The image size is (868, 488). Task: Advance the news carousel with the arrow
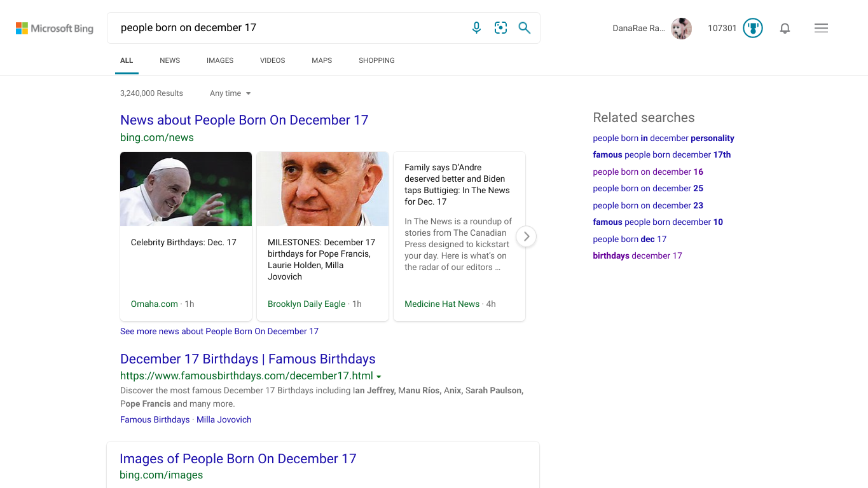coord(526,236)
